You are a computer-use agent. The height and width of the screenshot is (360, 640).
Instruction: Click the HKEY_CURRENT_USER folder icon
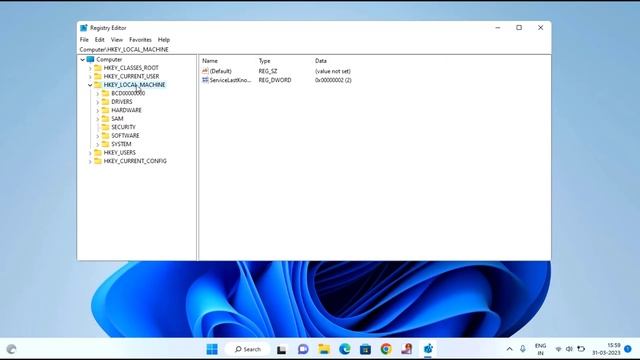pos(98,76)
